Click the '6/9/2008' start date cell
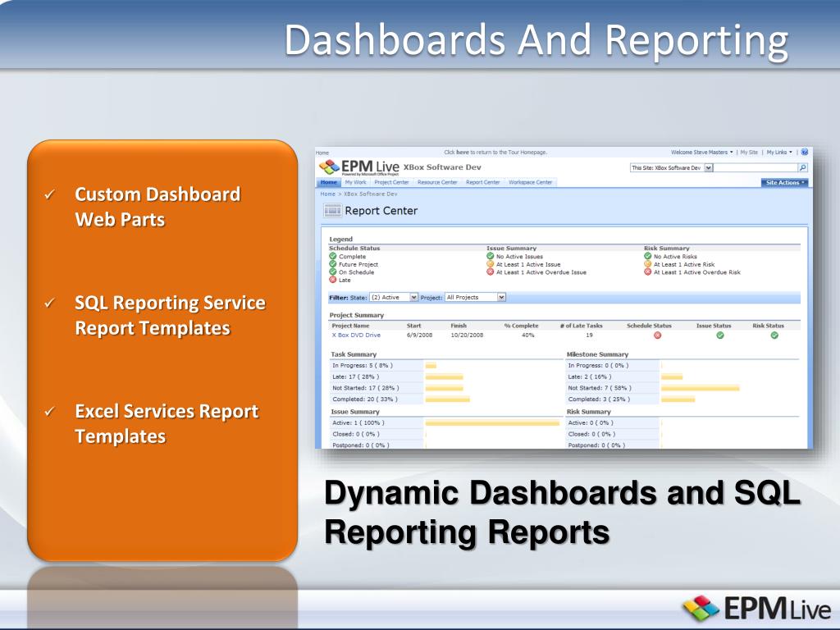This screenshot has width=840, height=630. tap(419, 335)
